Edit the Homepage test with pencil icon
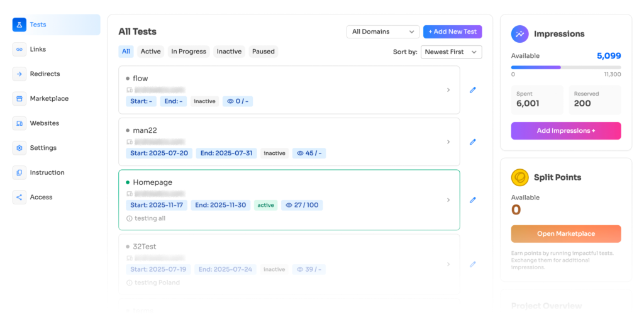 (x=473, y=200)
